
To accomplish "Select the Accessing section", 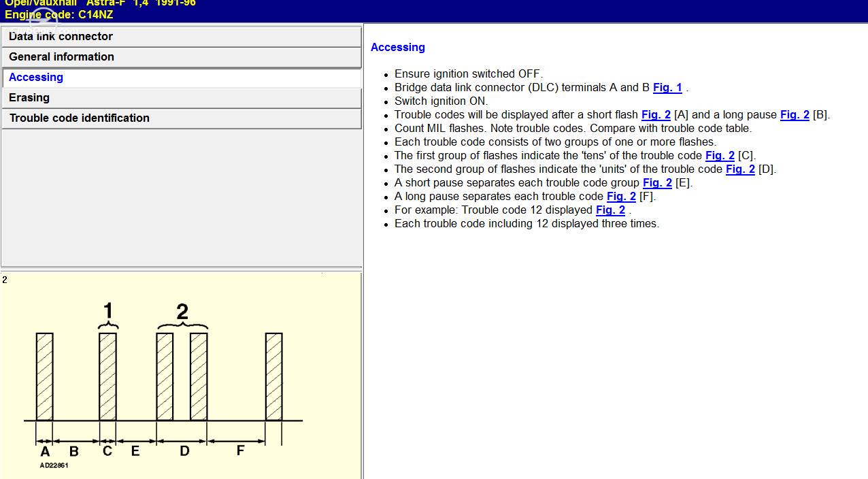I will pos(182,78).
